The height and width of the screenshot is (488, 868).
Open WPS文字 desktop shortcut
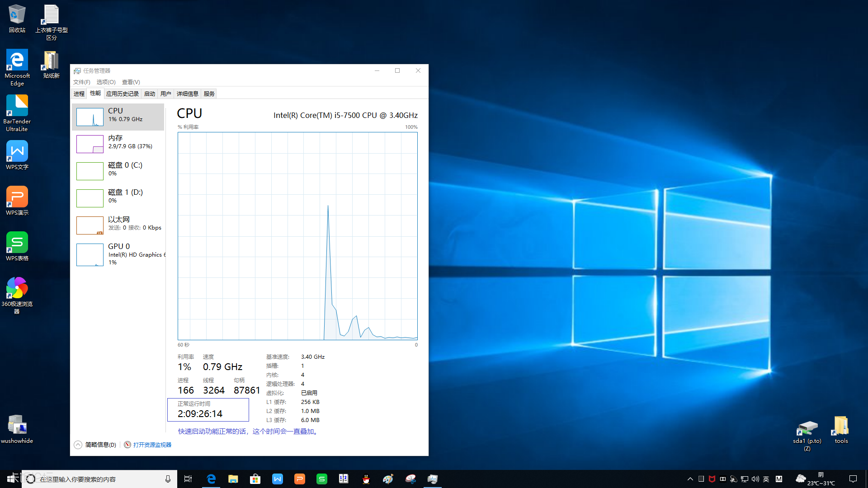17,155
